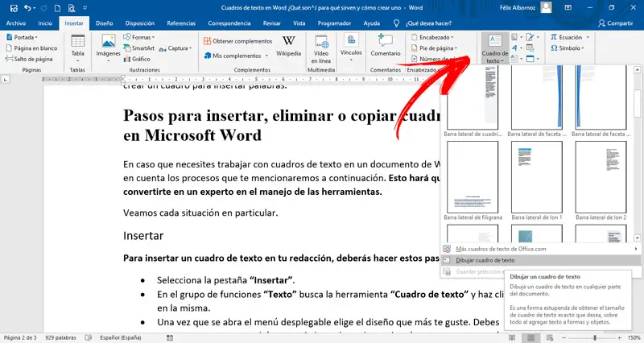The width and height of the screenshot is (644, 343).
Task: Open the Programador tab
Action: point(334,23)
